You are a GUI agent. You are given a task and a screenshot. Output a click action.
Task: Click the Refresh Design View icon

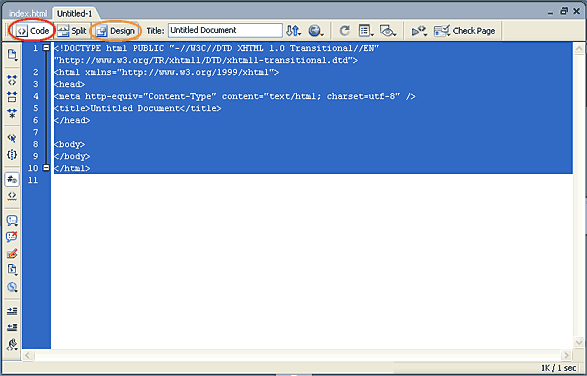tap(344, 31)
